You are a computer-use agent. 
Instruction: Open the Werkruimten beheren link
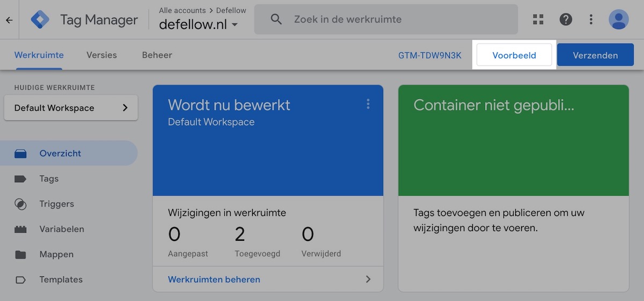point(214,279)
